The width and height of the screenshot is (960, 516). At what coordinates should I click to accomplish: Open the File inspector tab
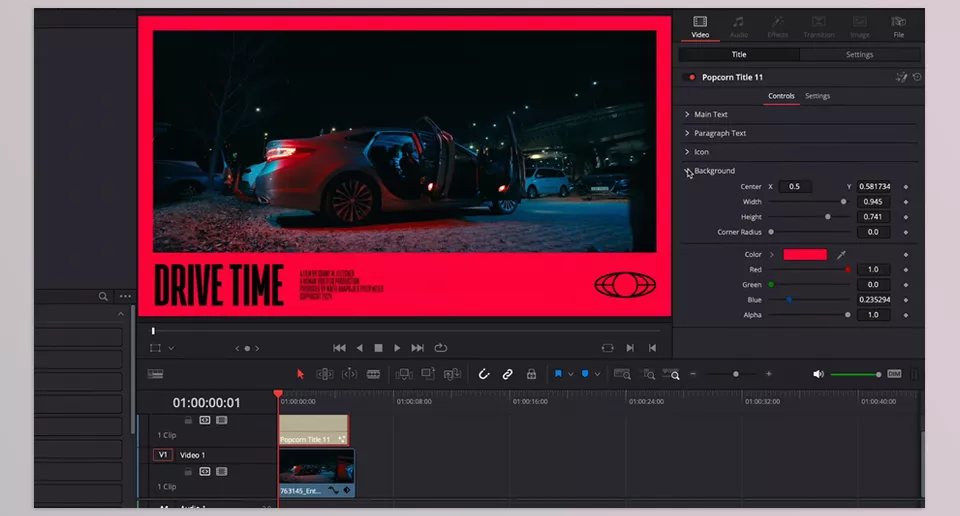point(898,28)
